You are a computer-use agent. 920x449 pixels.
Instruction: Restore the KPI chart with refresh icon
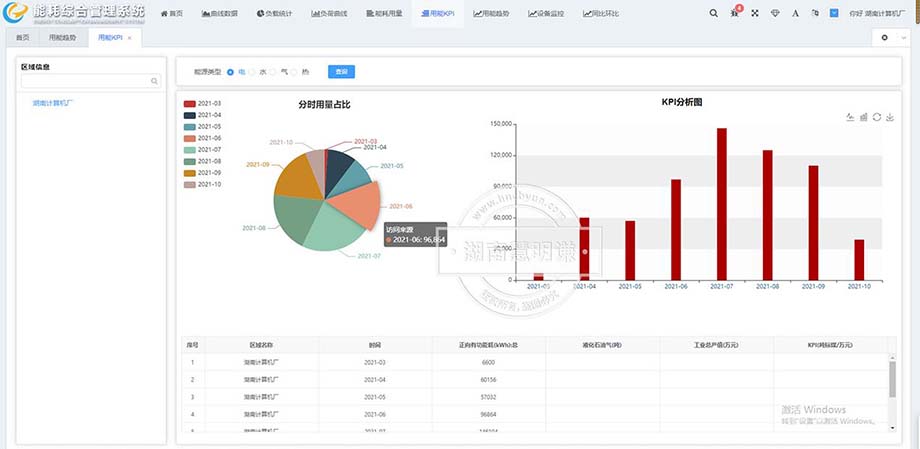pos(876,117)
